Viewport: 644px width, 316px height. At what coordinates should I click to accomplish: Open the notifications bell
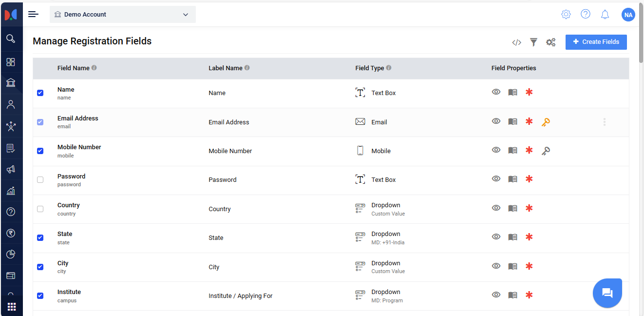[605, 15]
